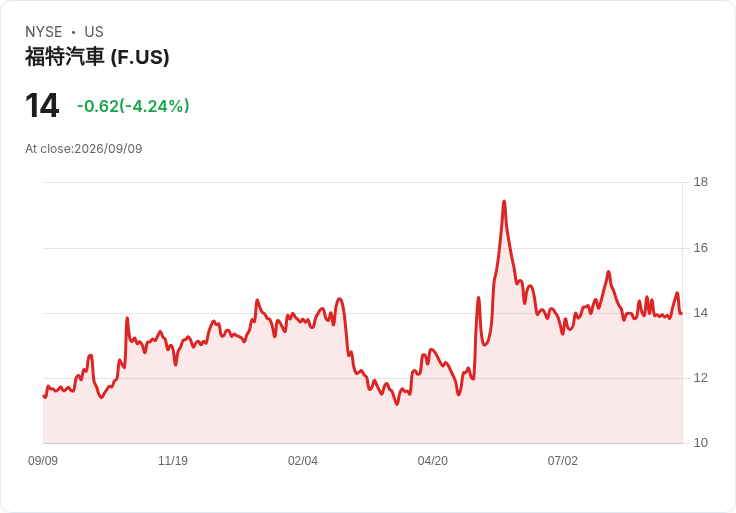Click the 02/04 date label on x-axis
Viewport: 736px width, 513px height.
[303, 461]
